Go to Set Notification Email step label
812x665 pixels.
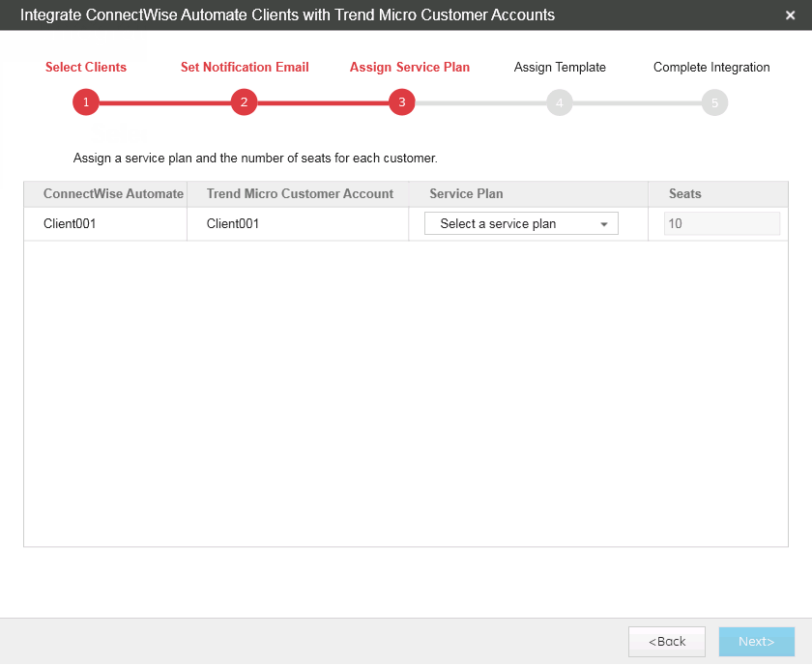(245, 68)
